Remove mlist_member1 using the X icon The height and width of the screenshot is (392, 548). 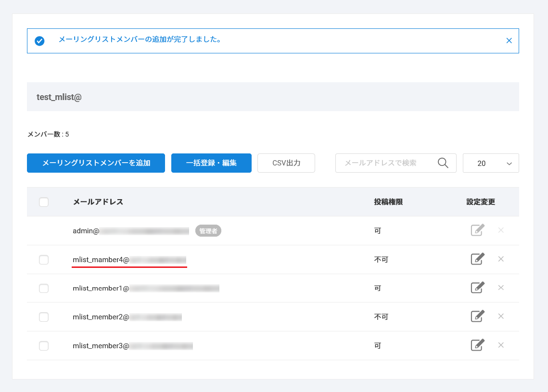tap(500, 288)
